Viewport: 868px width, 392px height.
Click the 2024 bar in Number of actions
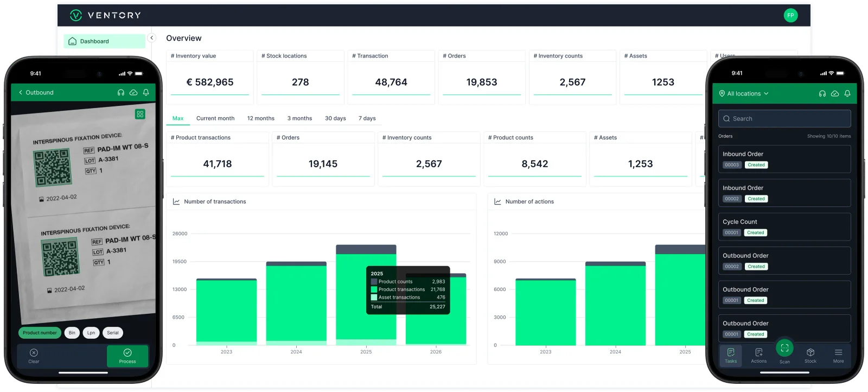615,304
